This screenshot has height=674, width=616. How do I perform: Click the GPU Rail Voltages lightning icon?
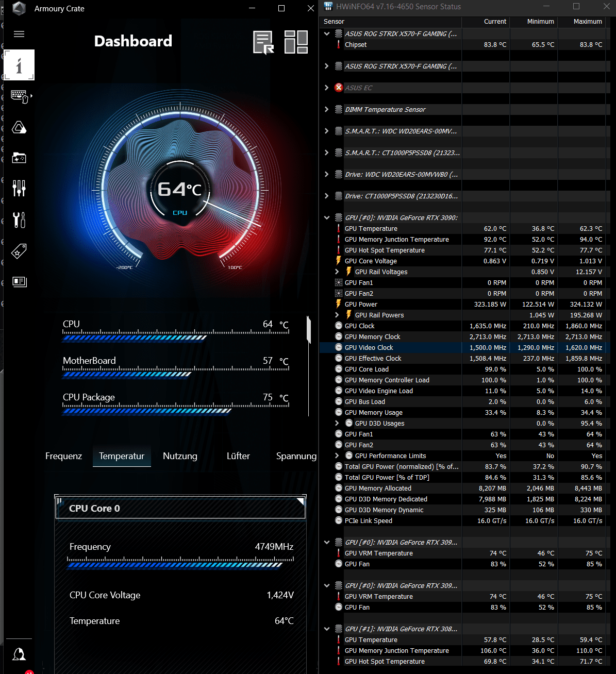pos(349,272)
